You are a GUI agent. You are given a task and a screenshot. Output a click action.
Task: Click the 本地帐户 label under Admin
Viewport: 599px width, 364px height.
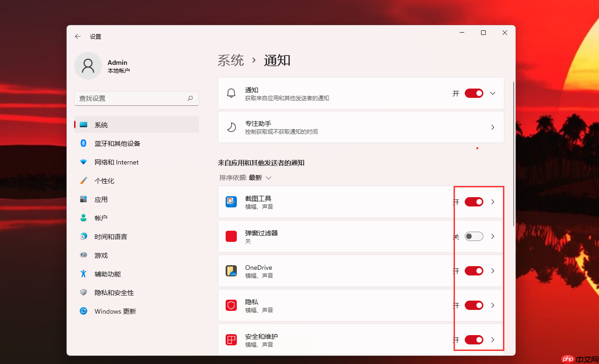tap(119, 71)
